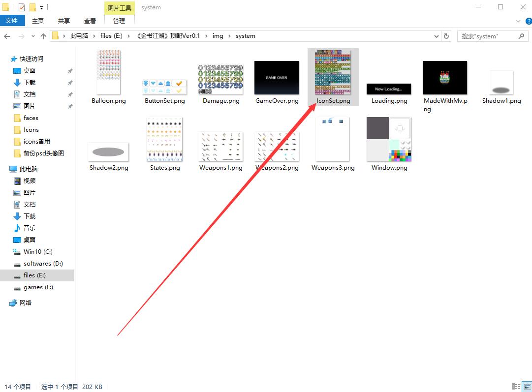Image resolution: width=532 pixels, height=392 pixels.
Task: Expand chevron after files (E:) breadcrumb
Action: tap(128, 36)
